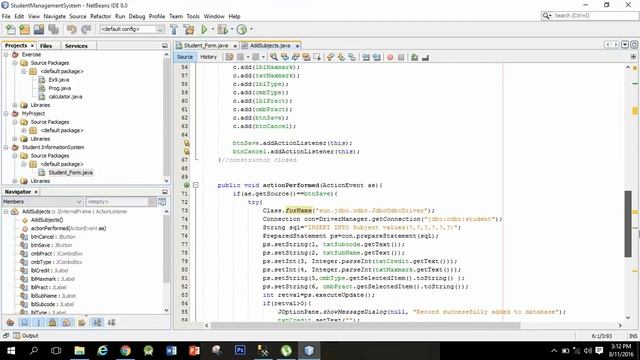Image resolution: width=640 pixels, height=360 pixels.
Task: Click the Undo toolbar icon
Action: [72, 29]
